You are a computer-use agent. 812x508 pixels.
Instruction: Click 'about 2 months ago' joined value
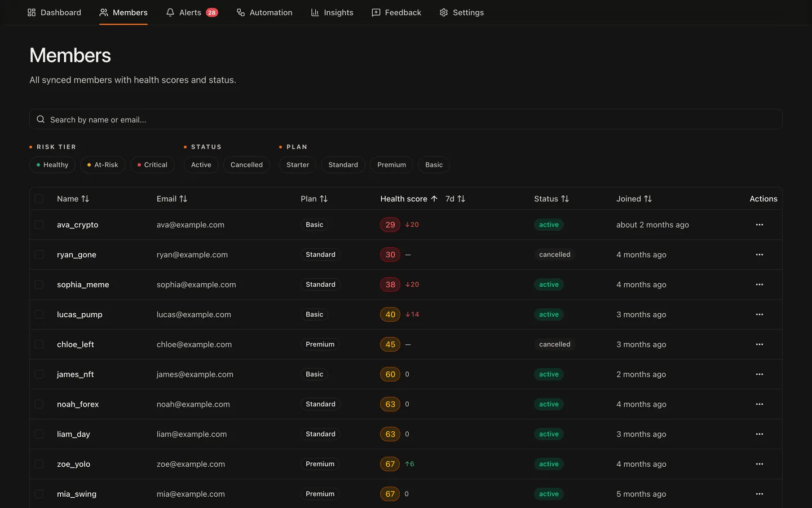[x=652, y=225]
